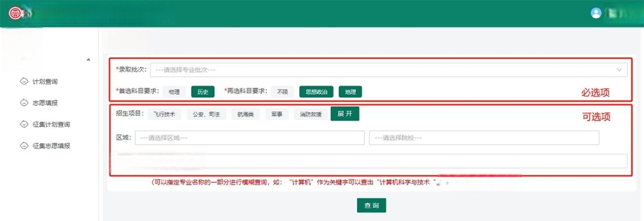Collapse the sidebar menu chevron
Viewport: 644px width, 221px height.
click(x=88, y=60)
